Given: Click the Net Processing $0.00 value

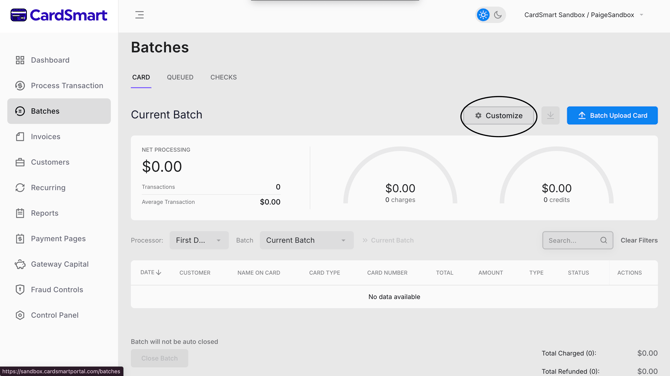Looking at the screenshot, I should [162, 167].
